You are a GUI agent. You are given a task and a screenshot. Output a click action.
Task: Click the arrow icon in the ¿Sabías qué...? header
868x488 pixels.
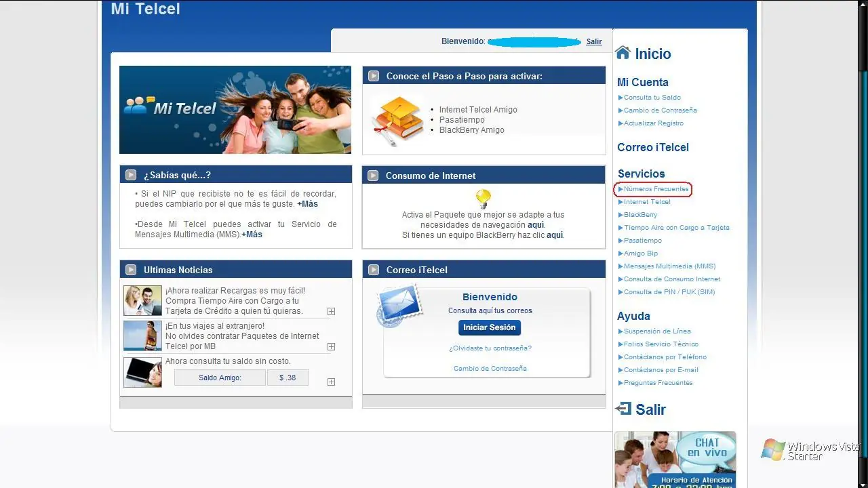pos(131,175)
